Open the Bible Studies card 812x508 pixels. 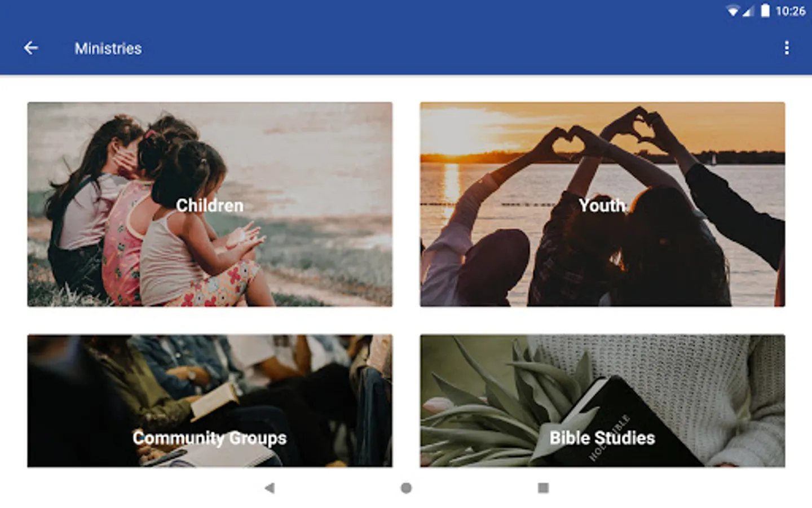(x=602, y=401)
